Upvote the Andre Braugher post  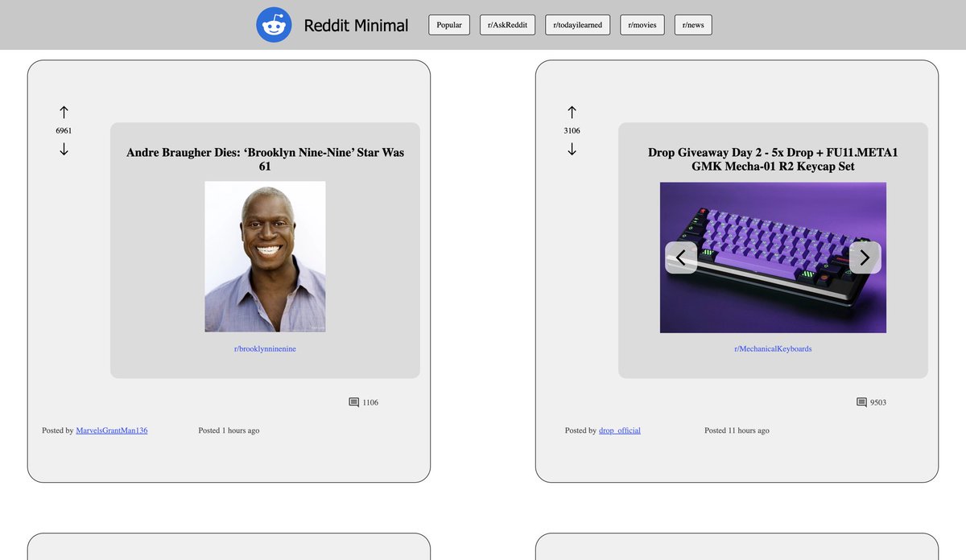click(x=64, y=112)
